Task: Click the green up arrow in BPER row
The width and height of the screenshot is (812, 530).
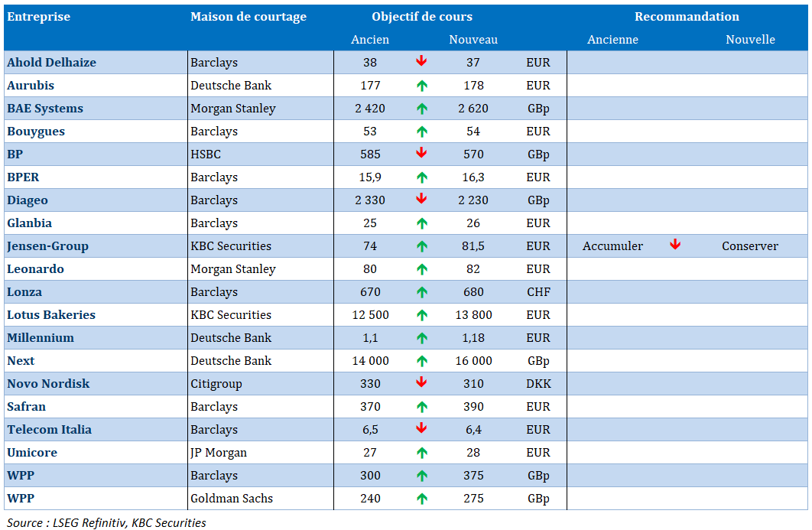Action: click(x=422, y=177)
